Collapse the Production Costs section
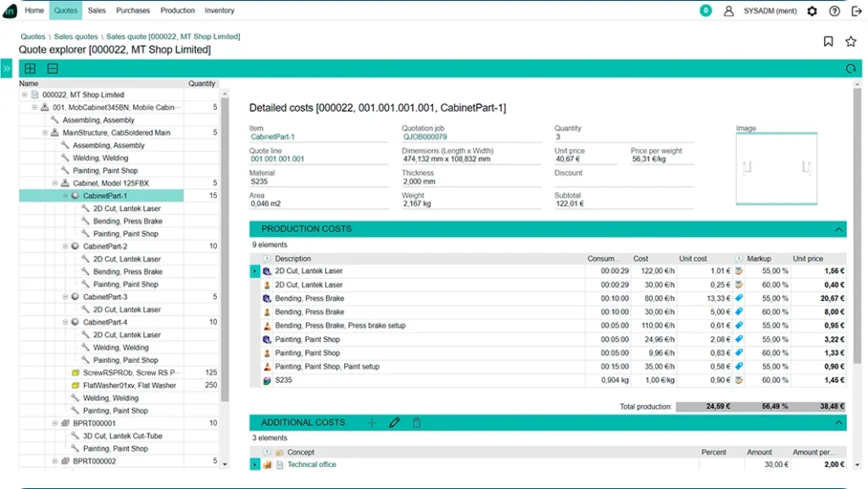The image size is (868, 489). tap(839, 229)
